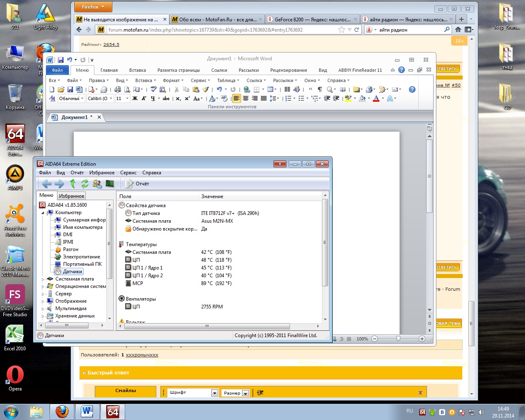The height and width of the screenshot is (420, 525).
Task: Click the AIDA64 Отчёт report button
Action: point(137,184)
